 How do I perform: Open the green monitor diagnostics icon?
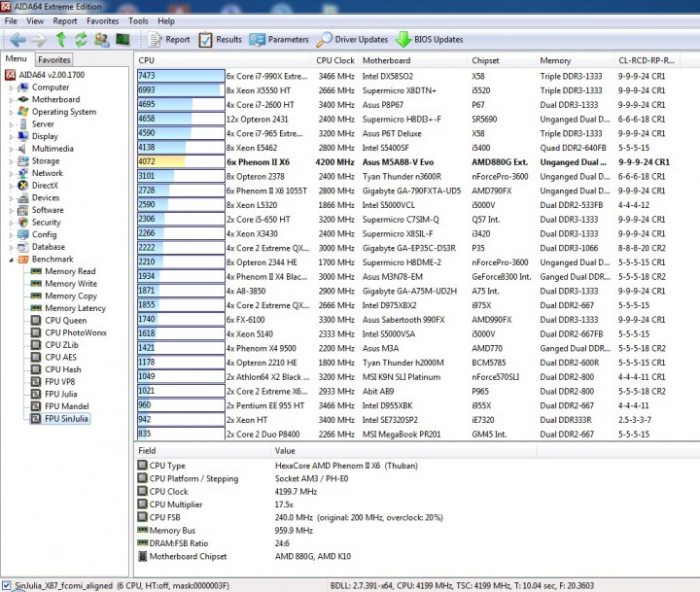click(122, 40)
